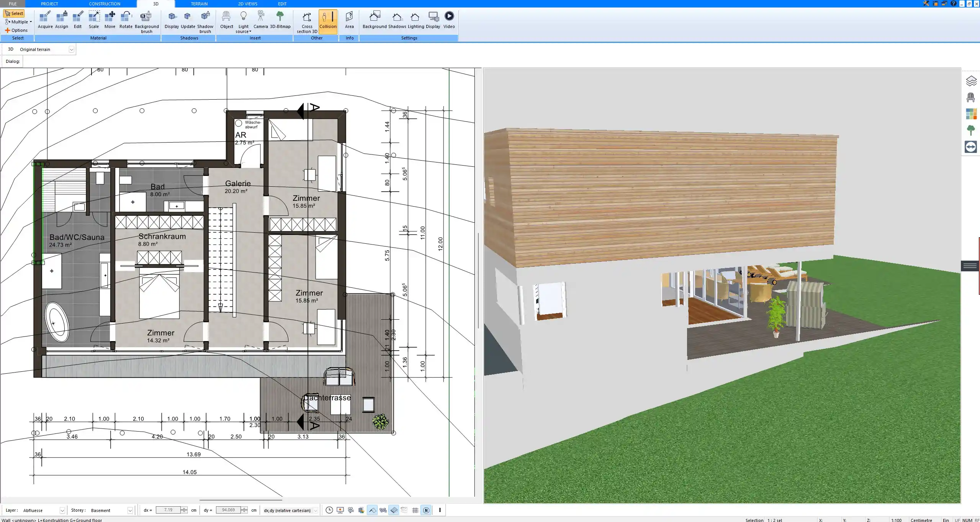Click the TeamViewer arrows icon in sidebar
This screenshot has height=522, width=980.
tap(971, 147)
